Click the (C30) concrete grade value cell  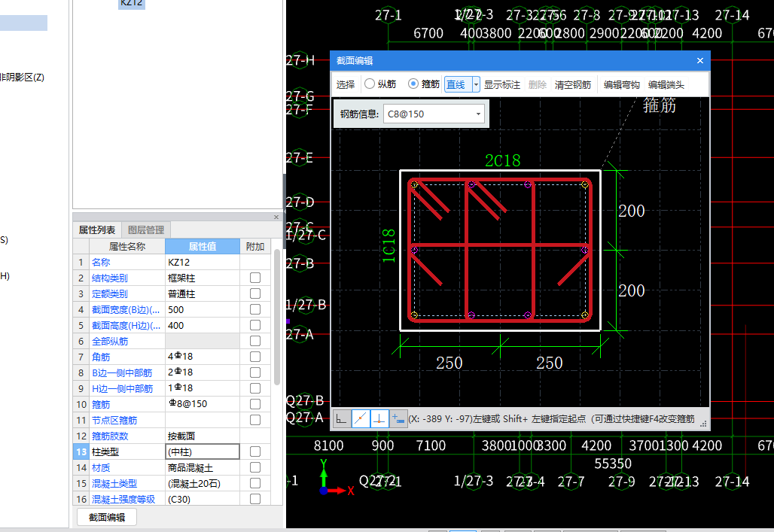click(203, 499)
